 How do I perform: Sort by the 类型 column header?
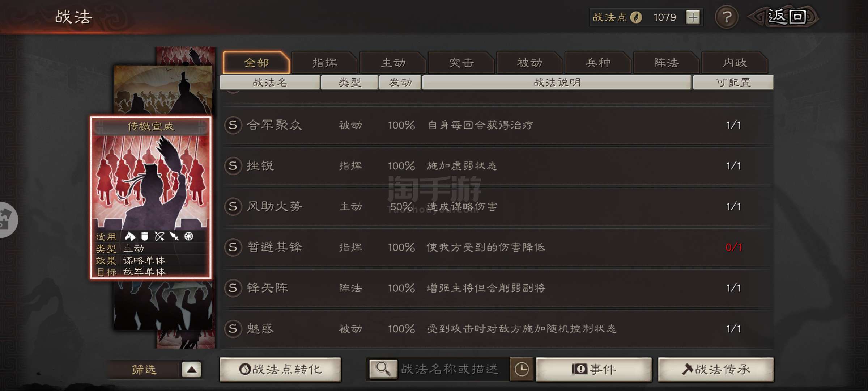(349, 82)
